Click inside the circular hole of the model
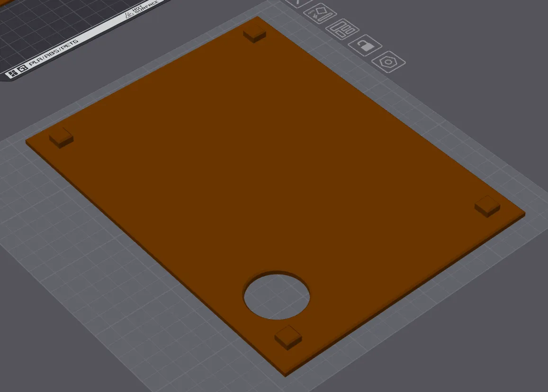548x392 pixels. 276,297
